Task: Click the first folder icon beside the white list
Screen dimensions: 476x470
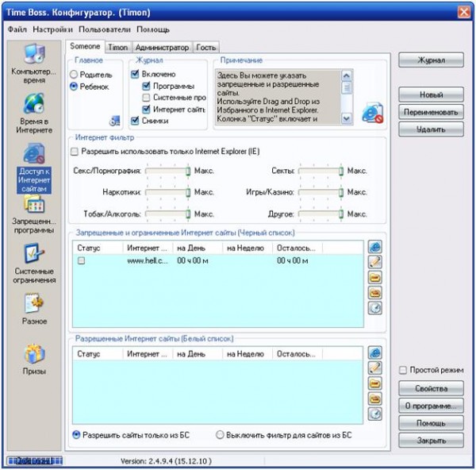Action: 375,383
